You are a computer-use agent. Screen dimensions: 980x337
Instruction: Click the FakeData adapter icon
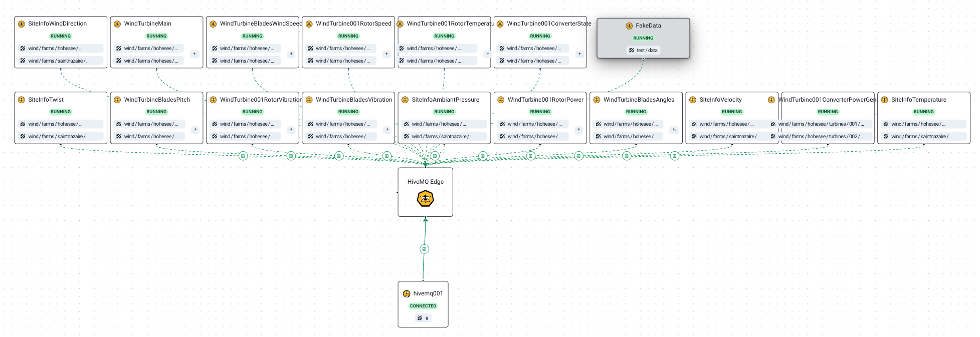629,26
